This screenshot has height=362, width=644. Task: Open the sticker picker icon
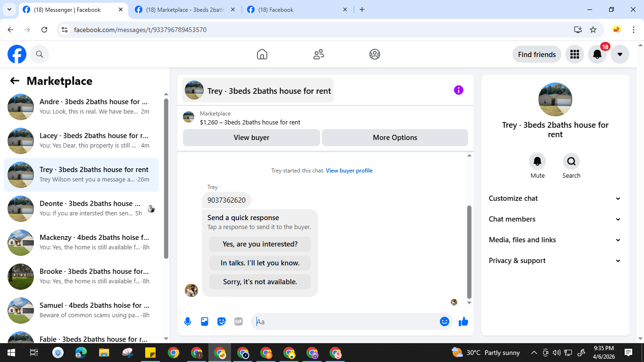click(222, 321)
